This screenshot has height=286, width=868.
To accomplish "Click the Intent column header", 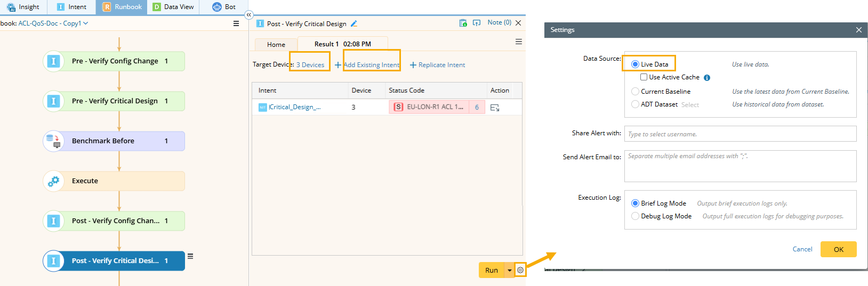I will [x=268, y=91].
